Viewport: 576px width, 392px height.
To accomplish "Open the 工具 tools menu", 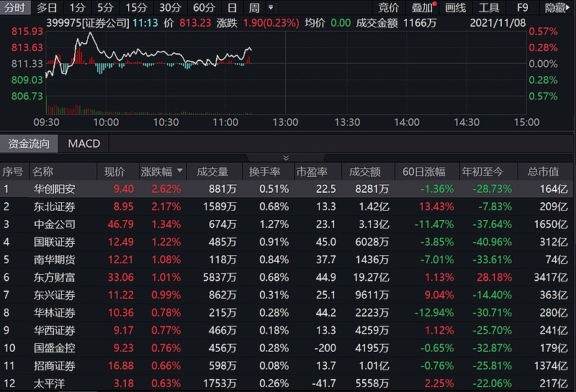I will (489, 7).
